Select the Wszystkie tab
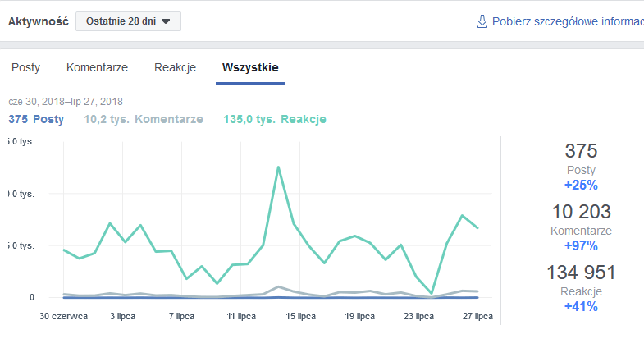 tap(250, 67)
